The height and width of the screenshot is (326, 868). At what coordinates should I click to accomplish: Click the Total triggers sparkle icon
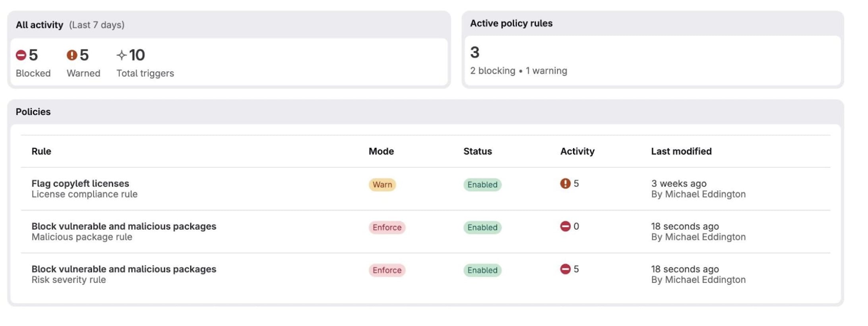point(122,55)
